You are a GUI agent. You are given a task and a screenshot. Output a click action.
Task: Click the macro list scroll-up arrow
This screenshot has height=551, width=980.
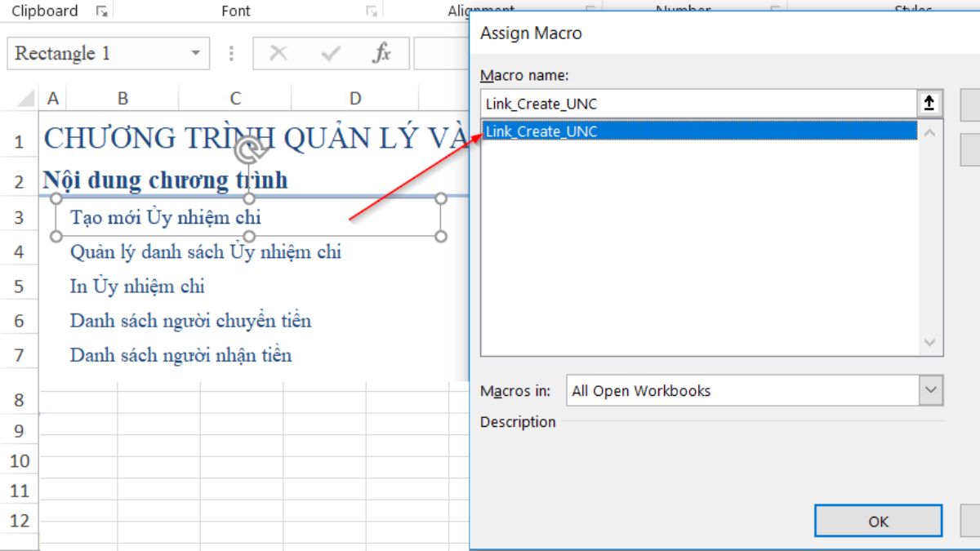[x=929, y=132]
